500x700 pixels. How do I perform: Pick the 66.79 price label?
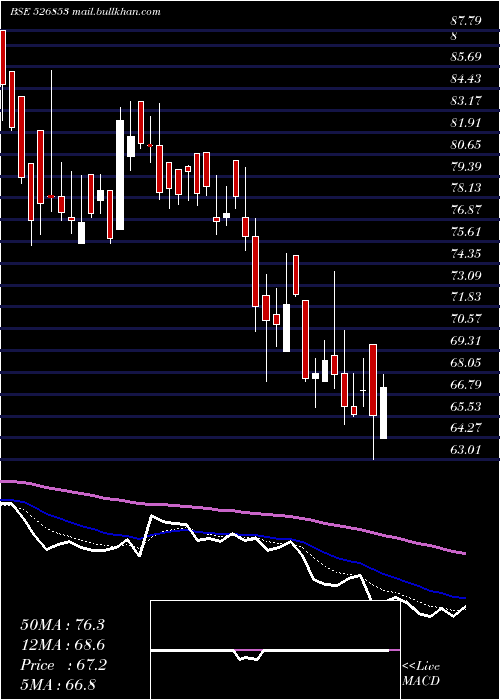pos(466,384)
